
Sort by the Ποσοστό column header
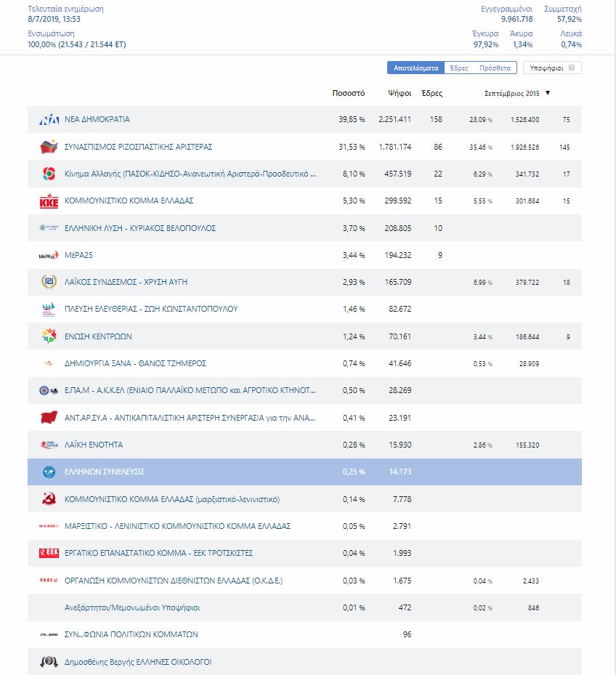(348, 93)
